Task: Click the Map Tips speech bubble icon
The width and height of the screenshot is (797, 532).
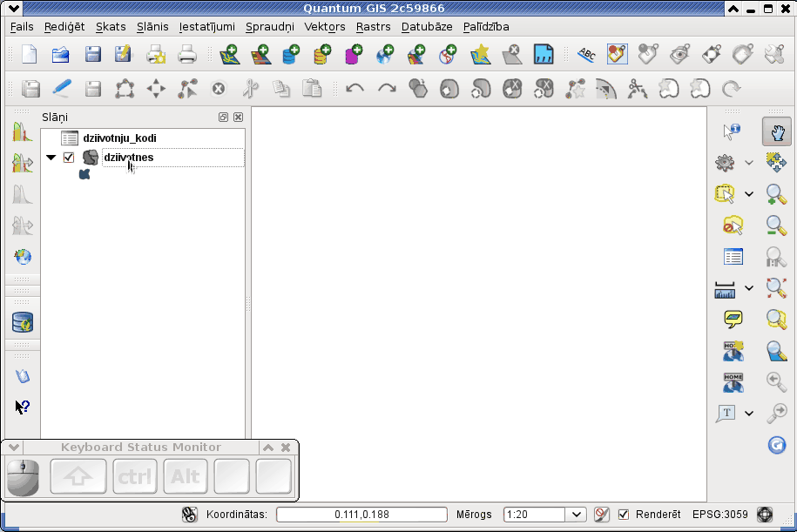Action: click(733, 319)
